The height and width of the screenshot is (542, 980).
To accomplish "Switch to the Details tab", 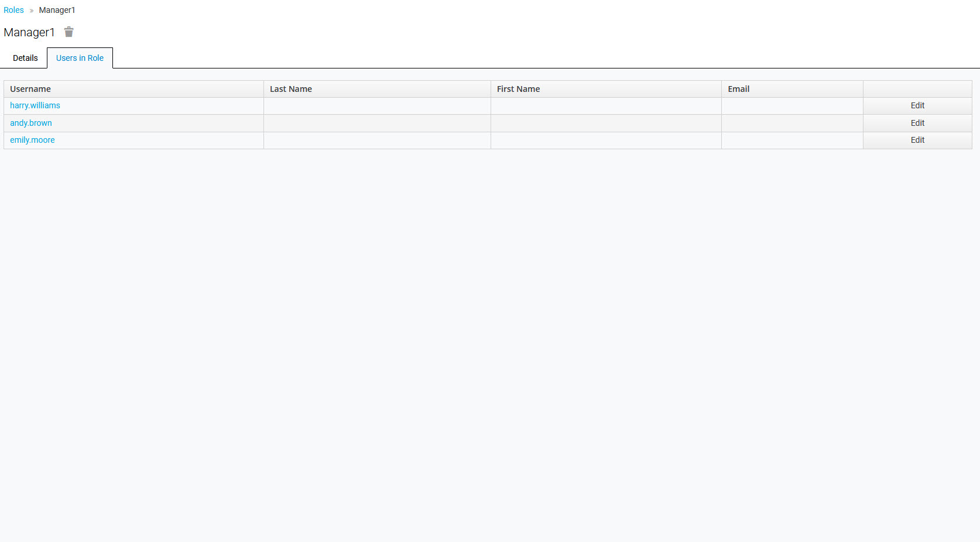I will (x=25, y=58).
